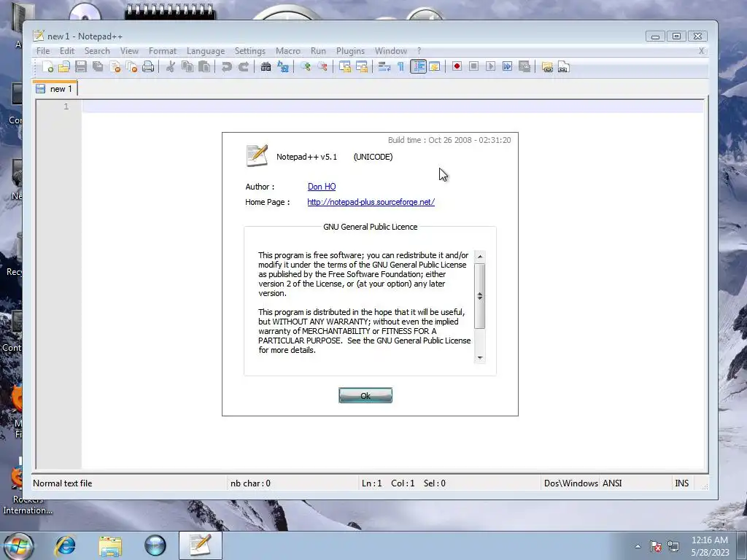The height and width of the screenshot is (560, 747).
Task: Open the ? help menu
Action: pos(419,51)
